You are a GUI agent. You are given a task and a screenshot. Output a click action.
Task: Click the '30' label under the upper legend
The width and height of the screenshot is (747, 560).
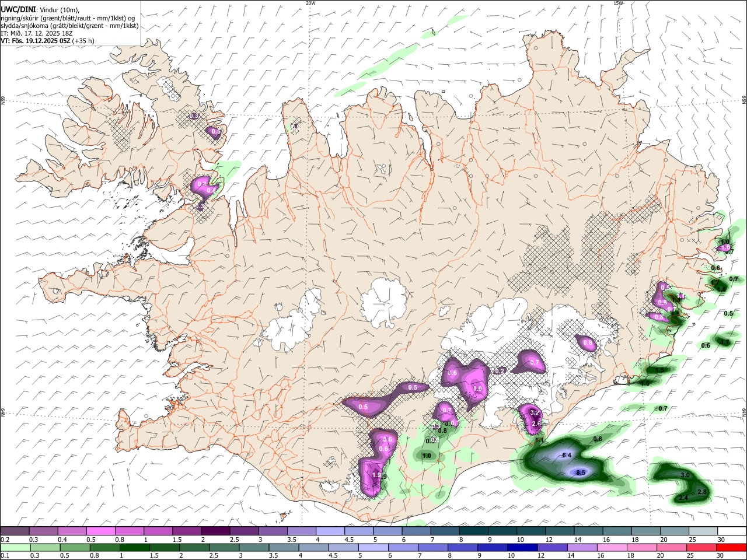click(x=721, y=540)
